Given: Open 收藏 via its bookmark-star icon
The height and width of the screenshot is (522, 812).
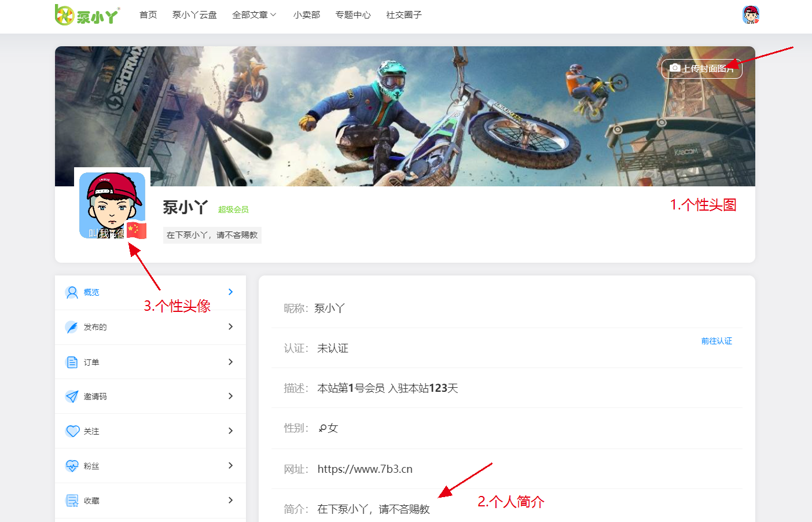Looking at the screenshot, I should (72, 501).
